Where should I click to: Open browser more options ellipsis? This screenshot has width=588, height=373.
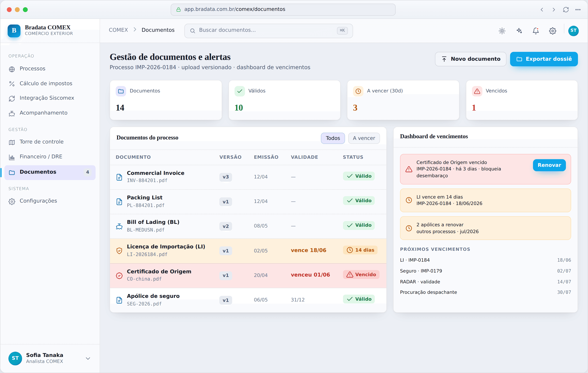[x=578, y=9]
